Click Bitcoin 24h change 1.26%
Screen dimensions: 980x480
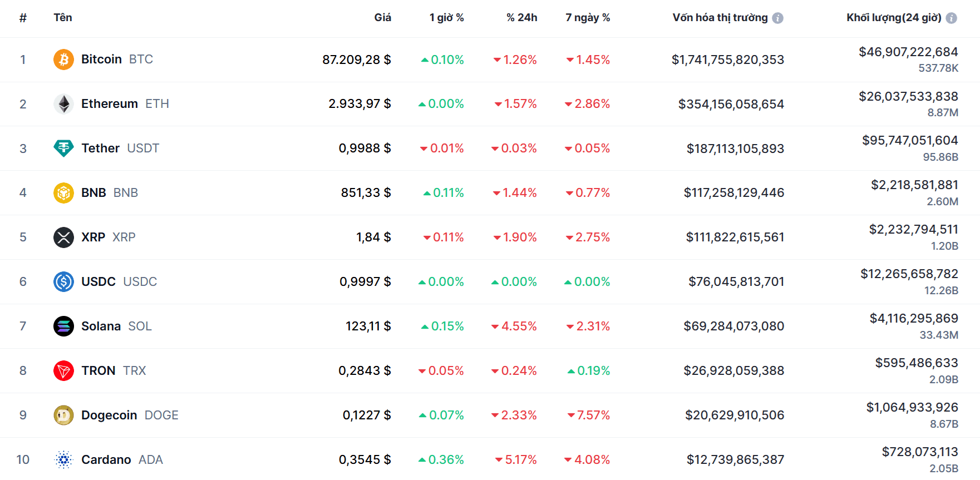(515, 60)
